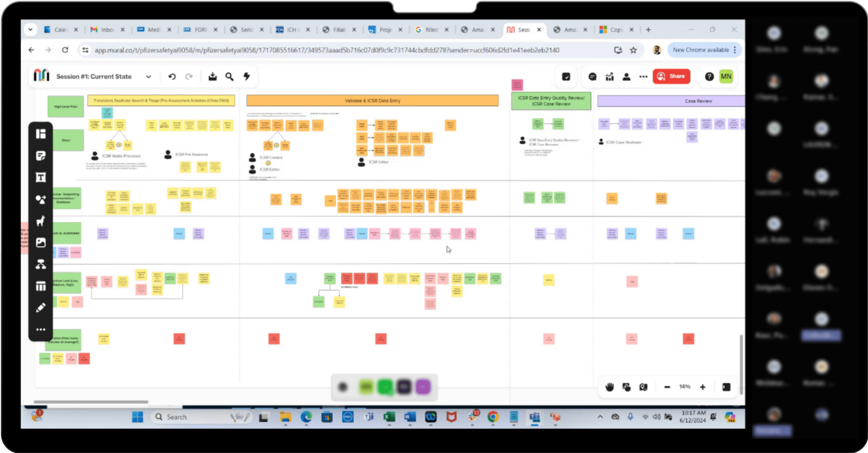
Task: Open Excel from the taskbar
Action: coord(390,417)
